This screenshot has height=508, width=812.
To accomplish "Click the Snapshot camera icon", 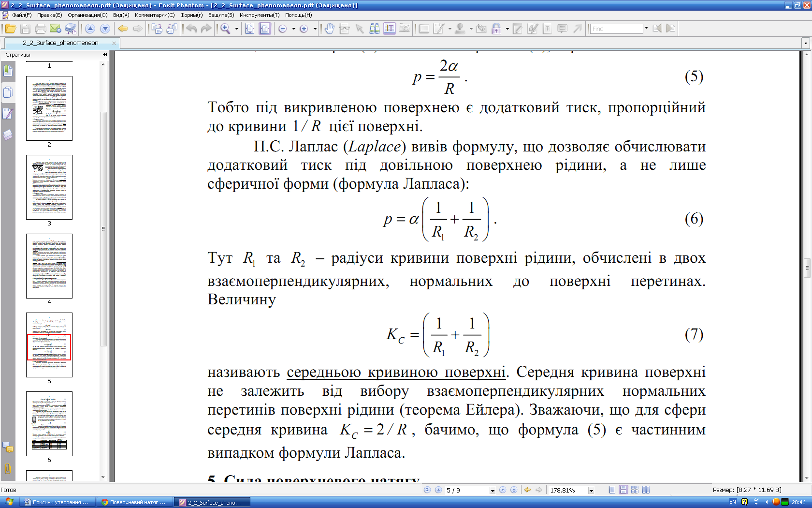I will click(x=405, y=29).
